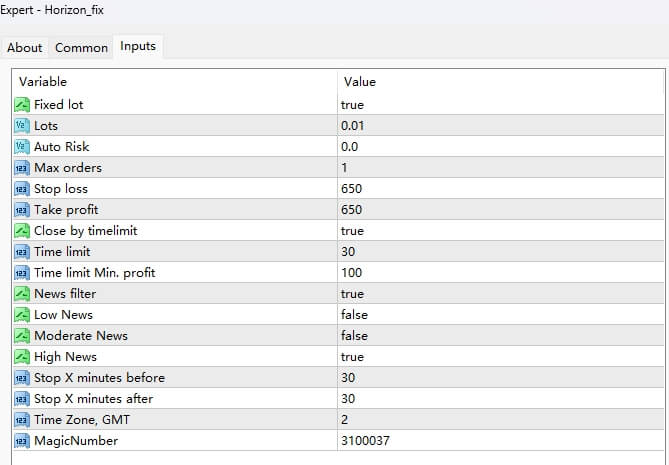Viewport: 669px width, 465px height.
Task: Select the Moderate News false value
Action: pyautogui.click(x=354, y=335)
